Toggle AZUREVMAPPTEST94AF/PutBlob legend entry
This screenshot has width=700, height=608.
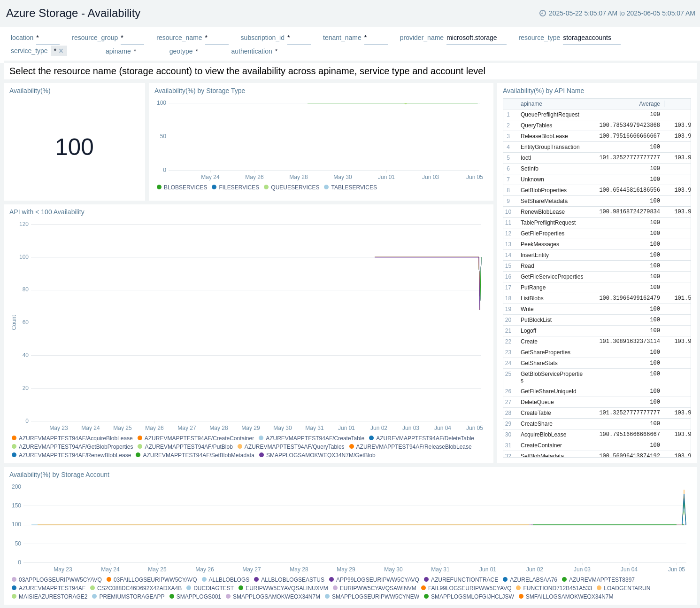point(185,447)
